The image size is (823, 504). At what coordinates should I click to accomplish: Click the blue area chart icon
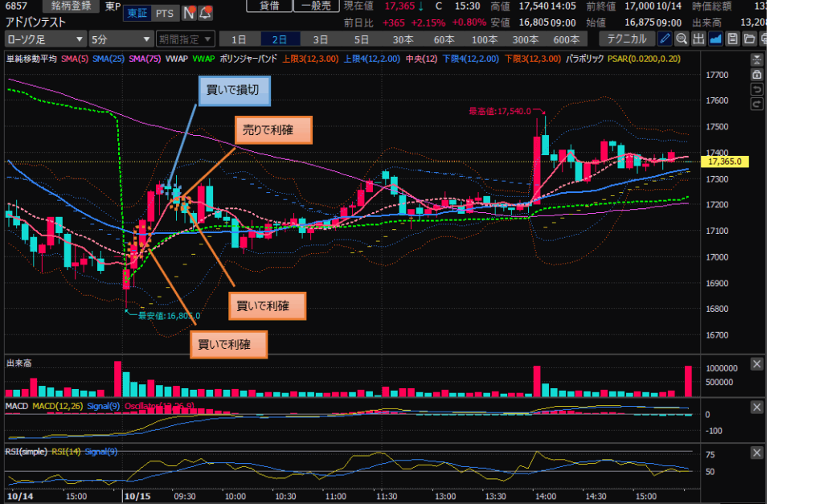(715, 39)
